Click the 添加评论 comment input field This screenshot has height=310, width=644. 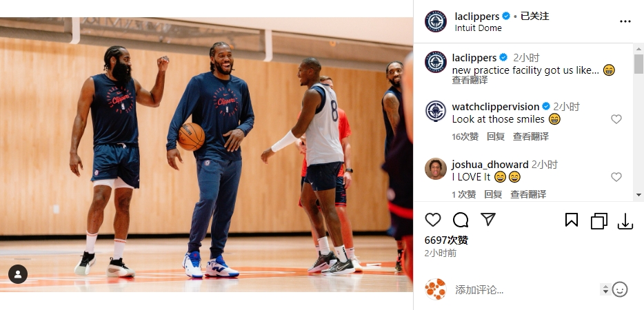point(525,290)
